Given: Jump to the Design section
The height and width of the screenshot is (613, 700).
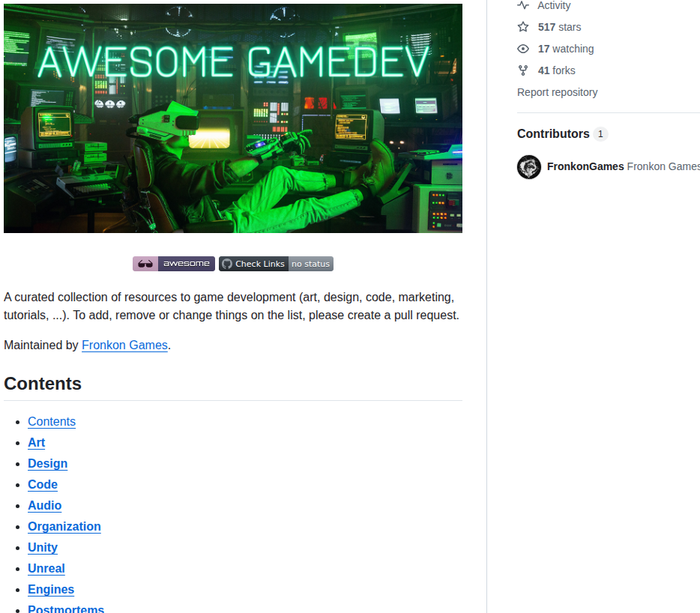Looking at the screenshot, I should (x=47, y=463).
